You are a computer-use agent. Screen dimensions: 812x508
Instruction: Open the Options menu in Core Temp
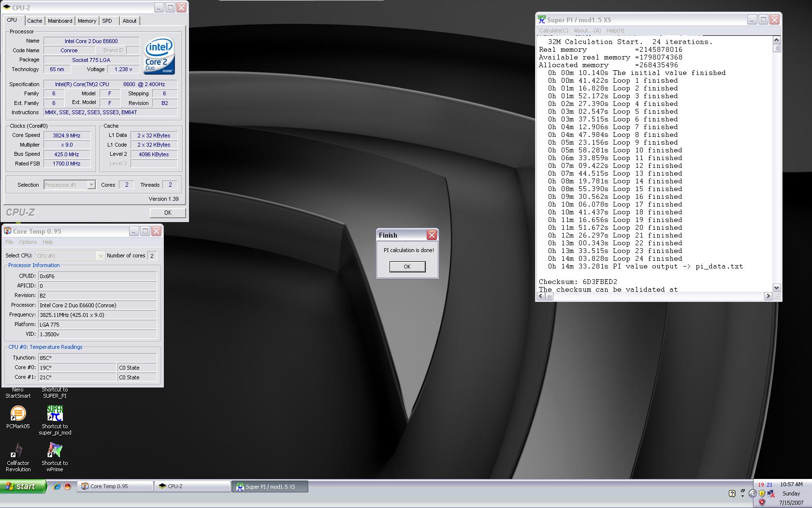(28, 242)
